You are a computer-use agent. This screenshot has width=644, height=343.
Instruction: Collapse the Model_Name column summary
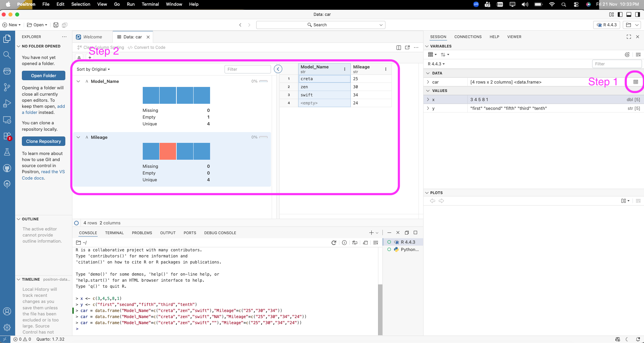pos(78,82)
